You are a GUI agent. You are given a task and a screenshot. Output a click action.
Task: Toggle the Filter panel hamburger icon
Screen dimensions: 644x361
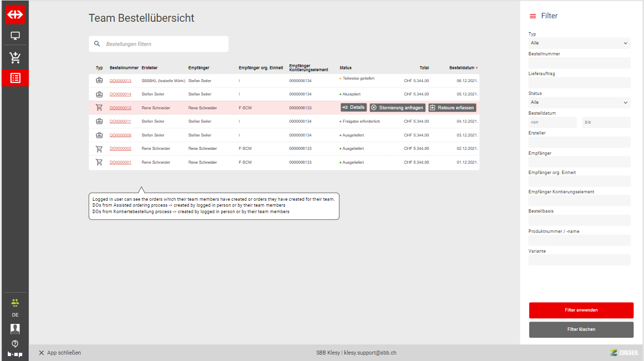coord(533,16)
